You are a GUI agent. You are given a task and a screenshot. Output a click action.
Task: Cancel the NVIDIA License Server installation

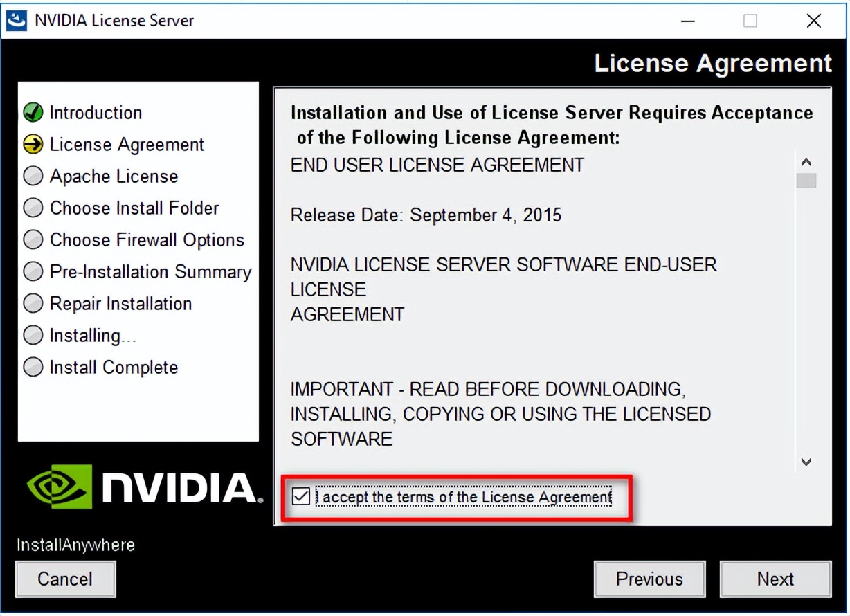[65, 579]
